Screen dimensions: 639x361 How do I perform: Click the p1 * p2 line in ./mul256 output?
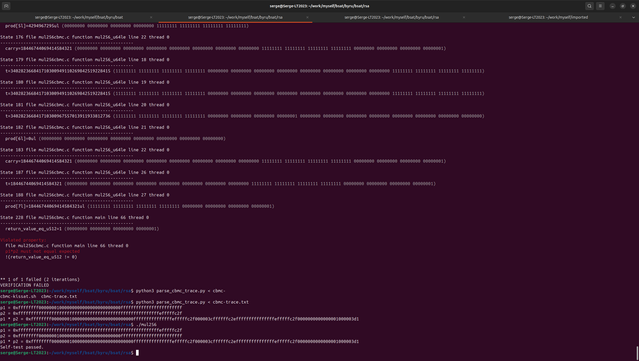pos(179,342)
